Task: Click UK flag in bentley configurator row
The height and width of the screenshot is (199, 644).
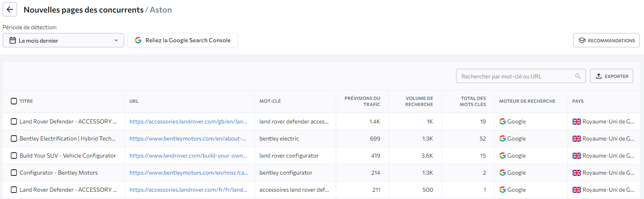Action: [x=577, y=173]
